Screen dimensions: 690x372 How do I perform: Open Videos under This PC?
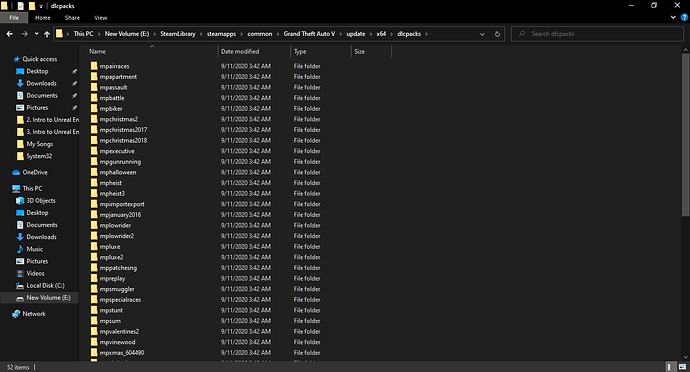[x=35, y=273]
